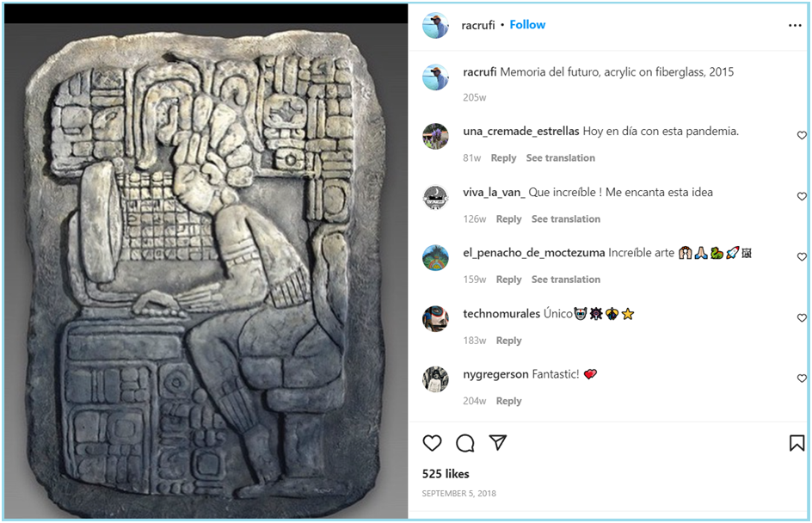Like the el_penacho_de_moctezuma comment
812x523 pixels.
802,257
